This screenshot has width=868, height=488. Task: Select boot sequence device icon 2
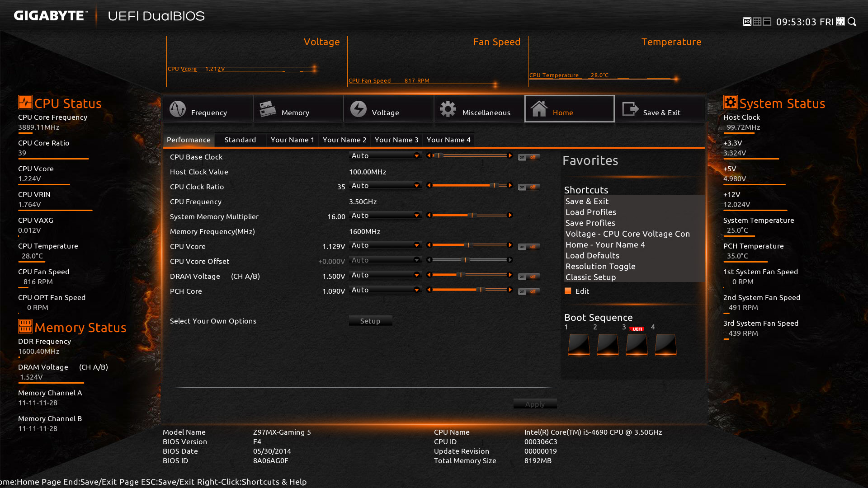(608, 345)
